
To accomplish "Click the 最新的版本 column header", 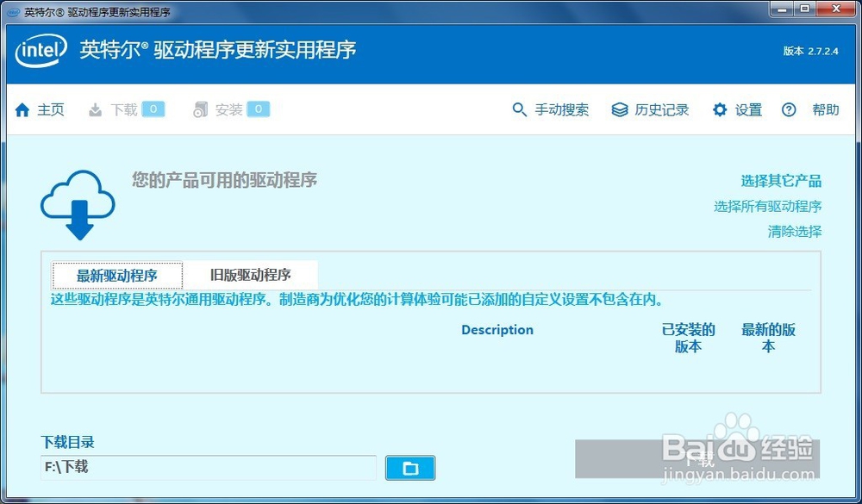I will point(768,338).
